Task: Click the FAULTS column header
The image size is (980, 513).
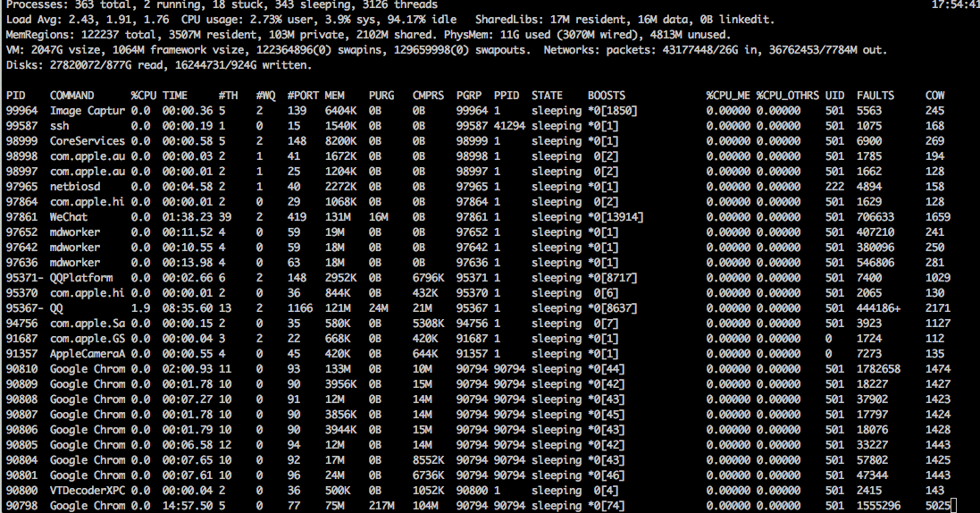Action: click(x=875, y=95)
